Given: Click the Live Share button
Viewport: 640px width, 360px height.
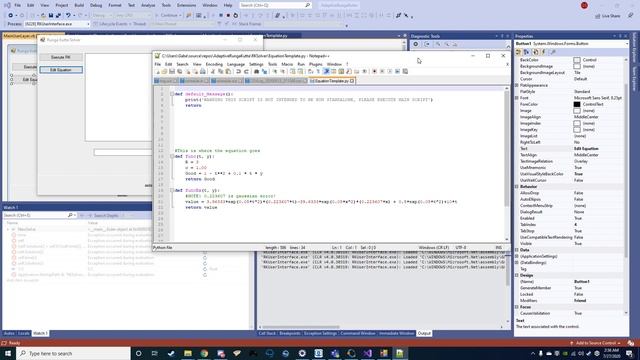Looking at the screenshot, I should coord(608,16).
